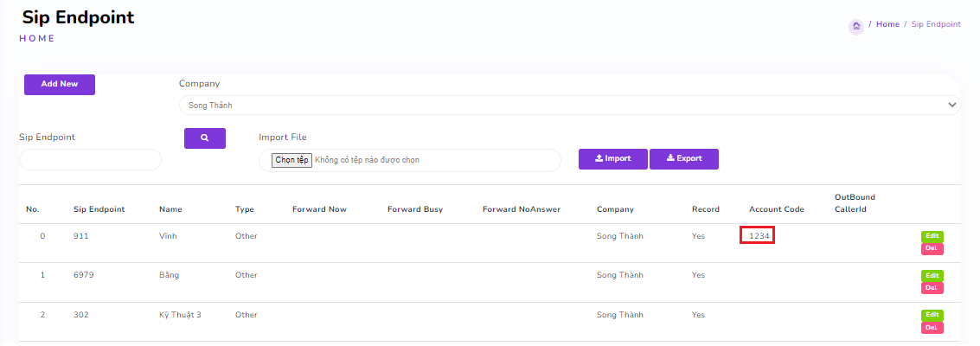Delete the Vĩnh endpoint row
980x346 pixels.
coord(932,249)
